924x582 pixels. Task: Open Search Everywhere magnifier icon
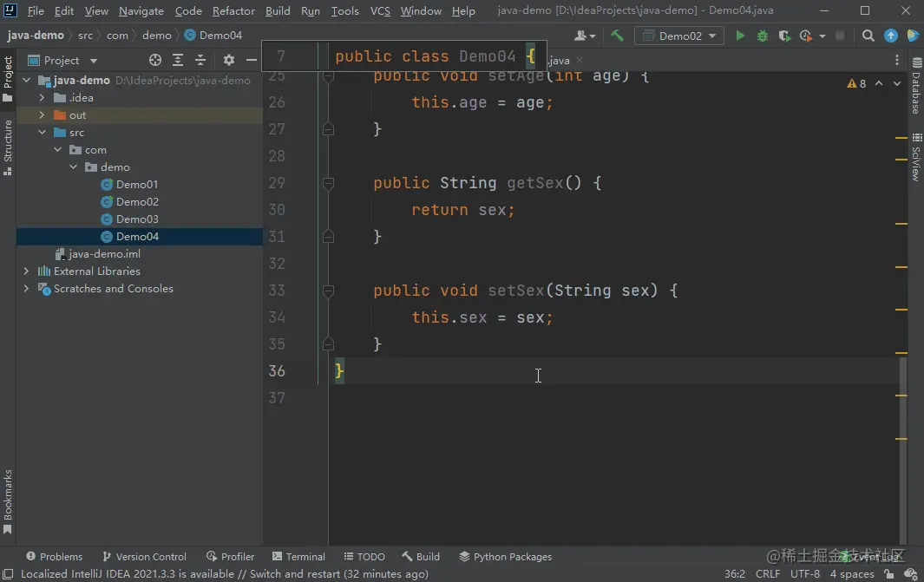click(x=868, y=36)
